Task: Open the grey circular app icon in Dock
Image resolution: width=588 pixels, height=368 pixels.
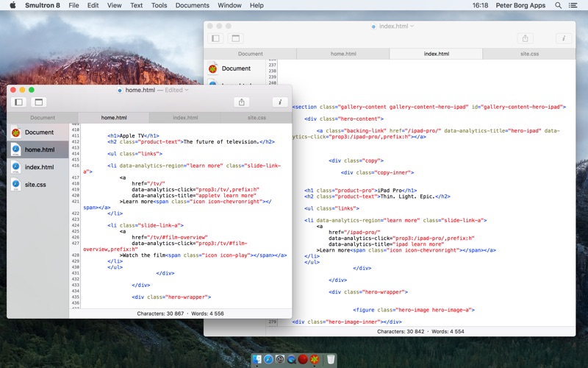Action: pyautogui.click(x=280, y=359)
